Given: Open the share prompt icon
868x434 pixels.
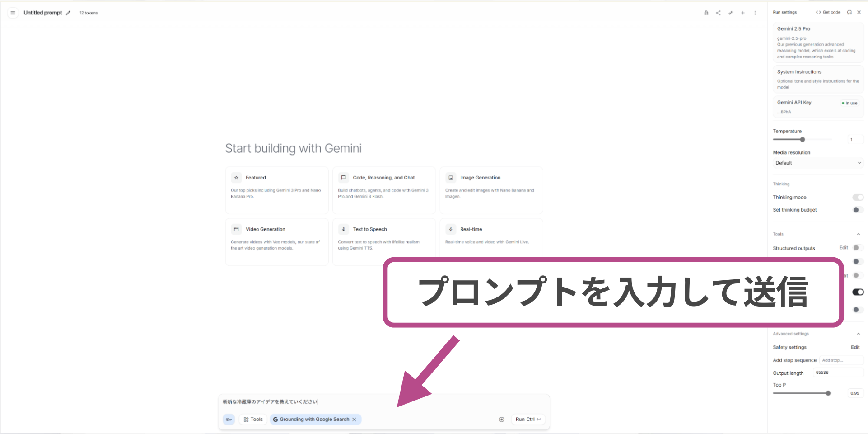Looking at the screenshot, I should click(718, 13).
